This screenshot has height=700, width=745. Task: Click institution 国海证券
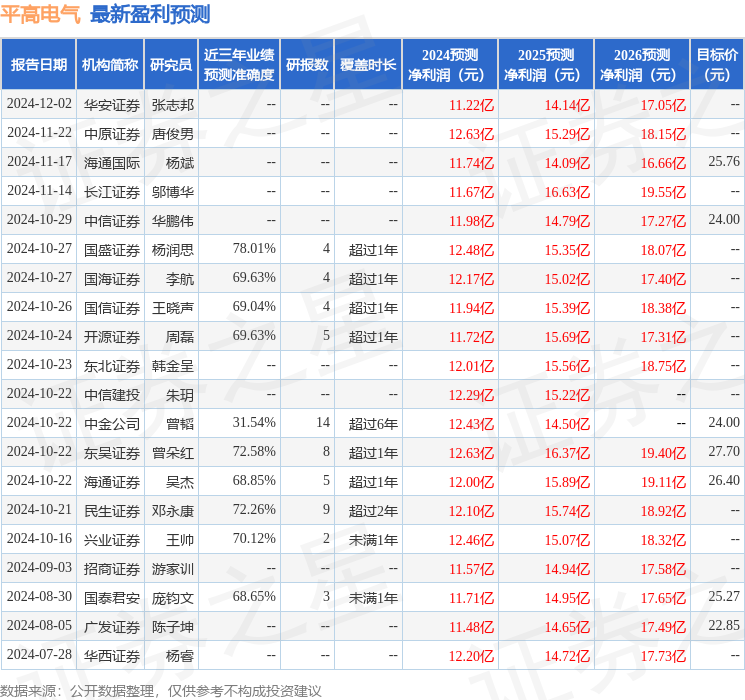pyautogui.click(x=112, y=278)
